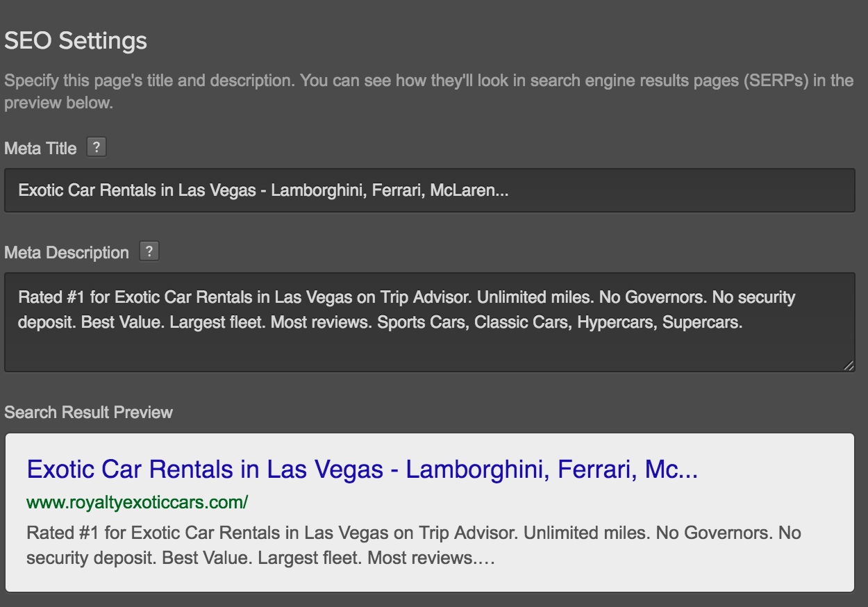Place cursor on 'McLaren...' in Meta Title field

(469, 190)
